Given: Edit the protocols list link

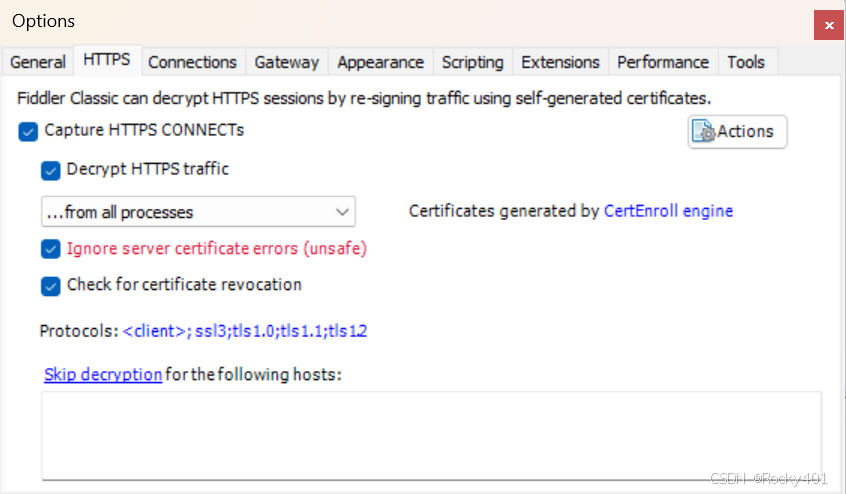Looking at the screenshot, I should click(x=245, y=331).
